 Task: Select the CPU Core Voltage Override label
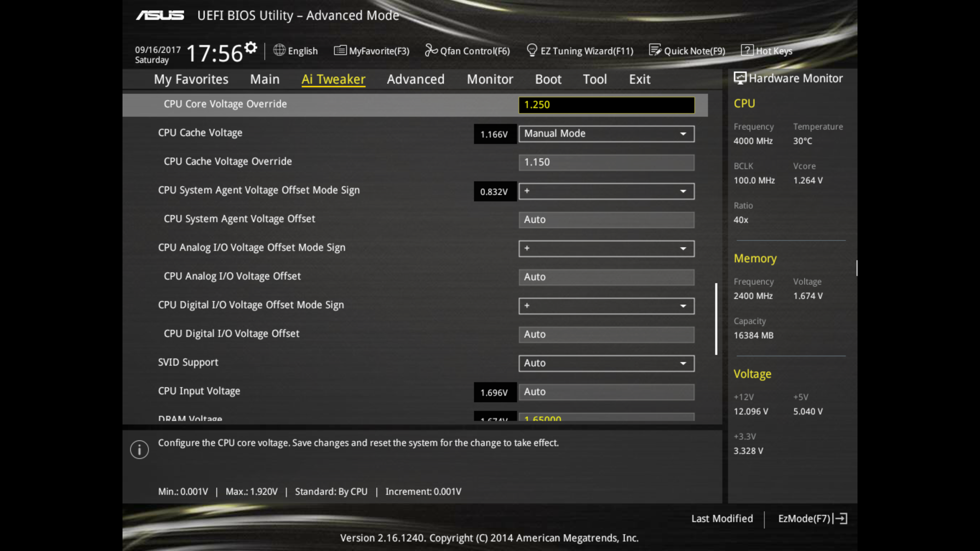click(x=225, y=104)
